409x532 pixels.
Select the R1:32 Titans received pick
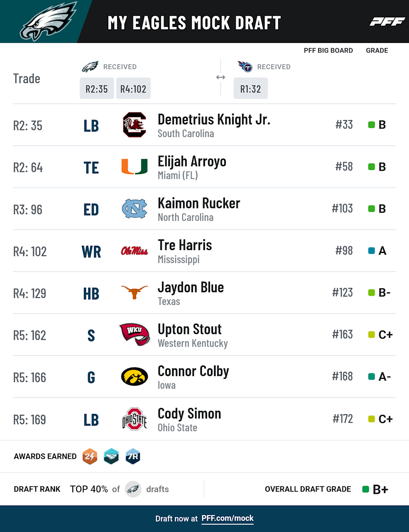pyautogui.click(x=251, y=89)
